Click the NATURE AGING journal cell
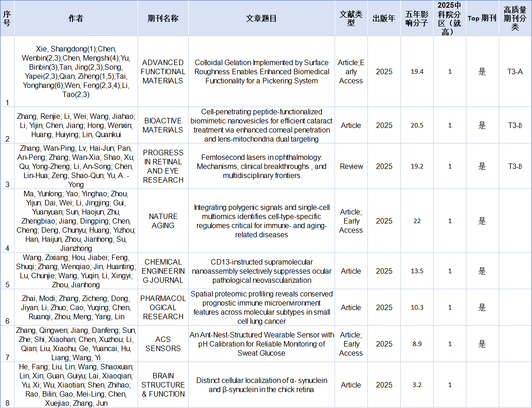The image size is (532, 408). point(163,221)
